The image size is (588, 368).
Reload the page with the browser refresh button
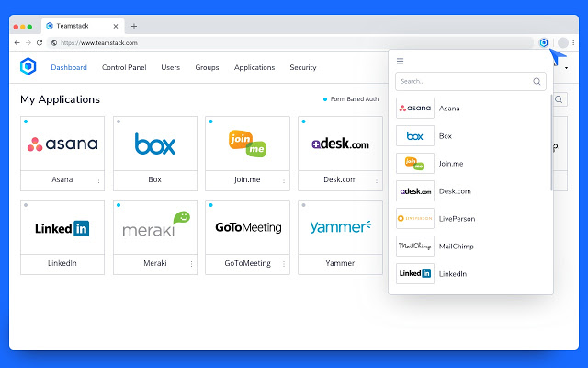[40, 43]
